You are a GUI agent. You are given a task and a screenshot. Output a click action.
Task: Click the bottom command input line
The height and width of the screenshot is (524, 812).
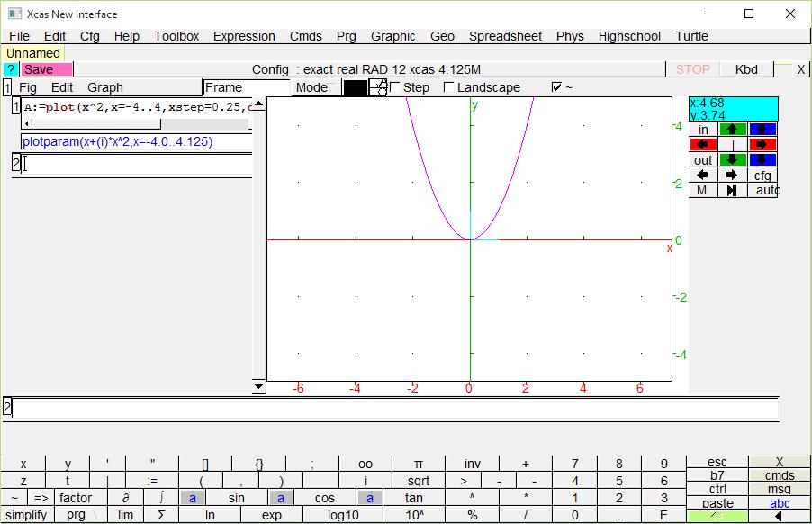coord(394,408)
